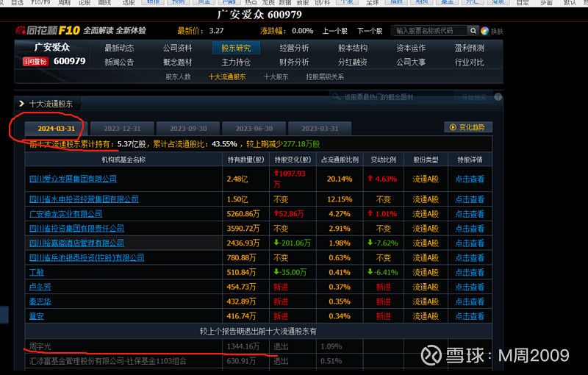Click 上一个股 previous stock link
Image resolution: width=588 pixels, height=375 pixels.
(x=334, y=31)
